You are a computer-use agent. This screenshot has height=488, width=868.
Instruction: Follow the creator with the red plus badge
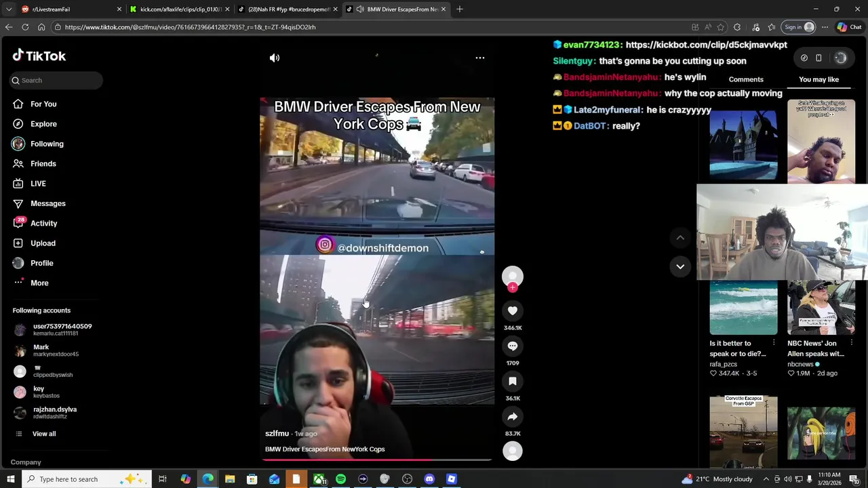pos(513,287)
